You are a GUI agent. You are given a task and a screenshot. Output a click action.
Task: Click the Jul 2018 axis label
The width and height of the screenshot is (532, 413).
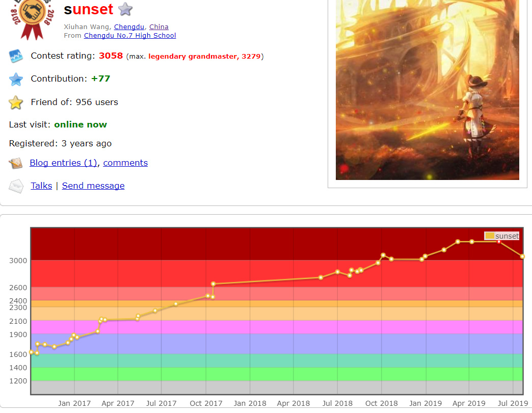(337, 403)
